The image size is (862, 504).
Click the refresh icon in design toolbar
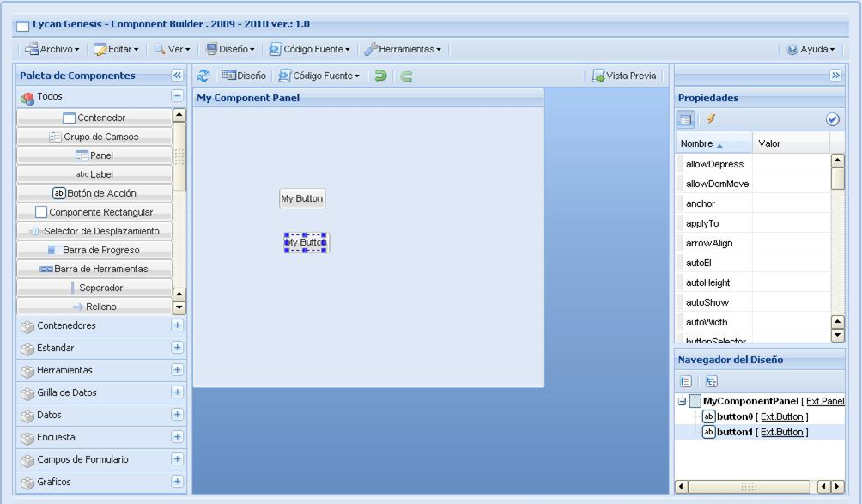point(203,76)
